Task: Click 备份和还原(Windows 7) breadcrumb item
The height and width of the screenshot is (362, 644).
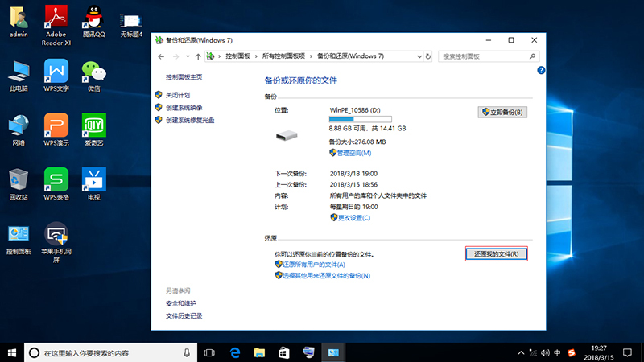Action: coord(350,56)
